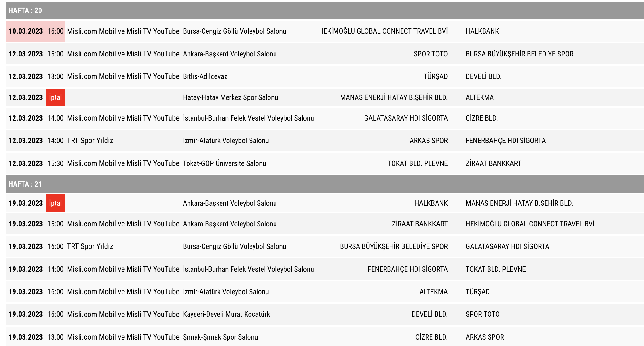
Task: Click the HAFTA : 21 section header
Action: 25,184
